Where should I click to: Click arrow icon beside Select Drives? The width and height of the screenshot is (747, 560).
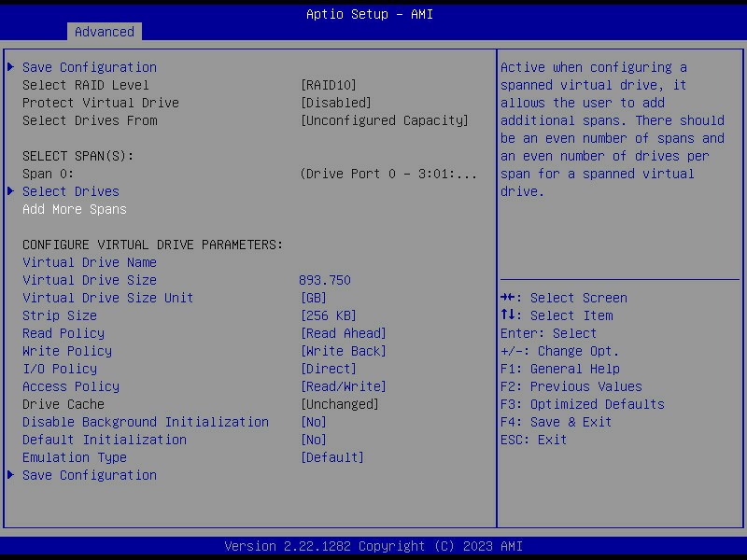11,191
